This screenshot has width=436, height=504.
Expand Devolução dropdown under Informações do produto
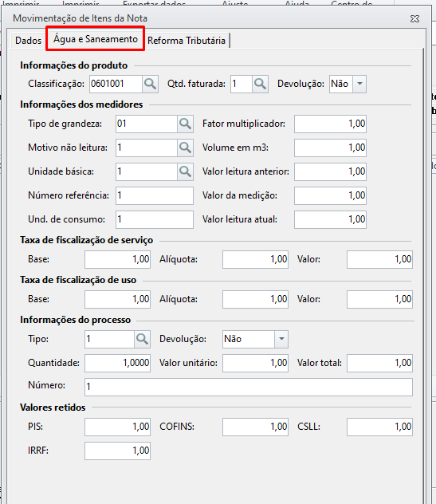click(359, 84)
